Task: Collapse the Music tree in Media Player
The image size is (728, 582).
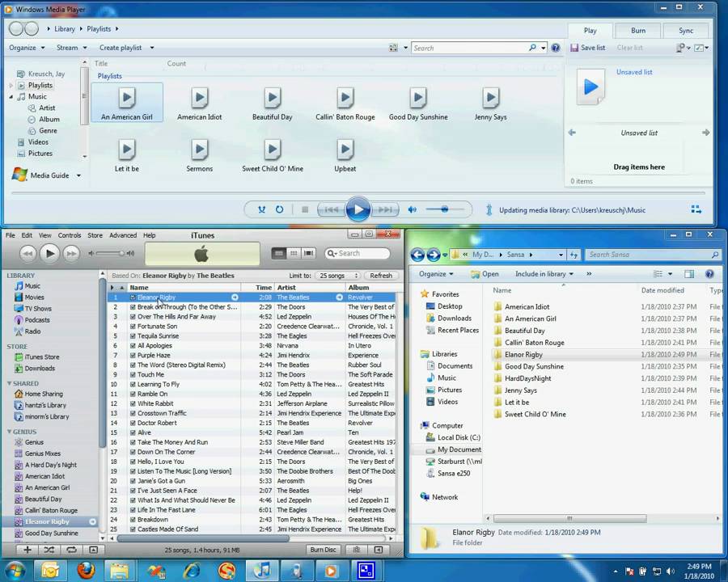Action: (11, 96)
